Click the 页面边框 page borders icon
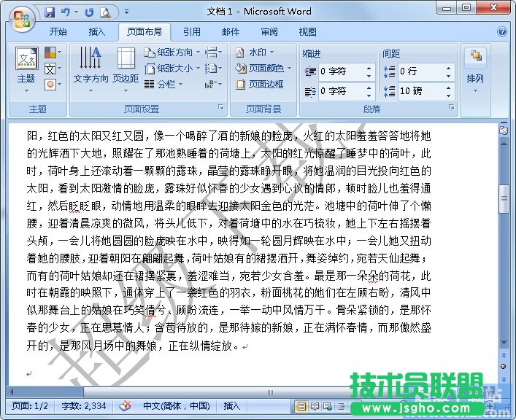The height and width of the screenshot is (420, 516). pos(261,84)
